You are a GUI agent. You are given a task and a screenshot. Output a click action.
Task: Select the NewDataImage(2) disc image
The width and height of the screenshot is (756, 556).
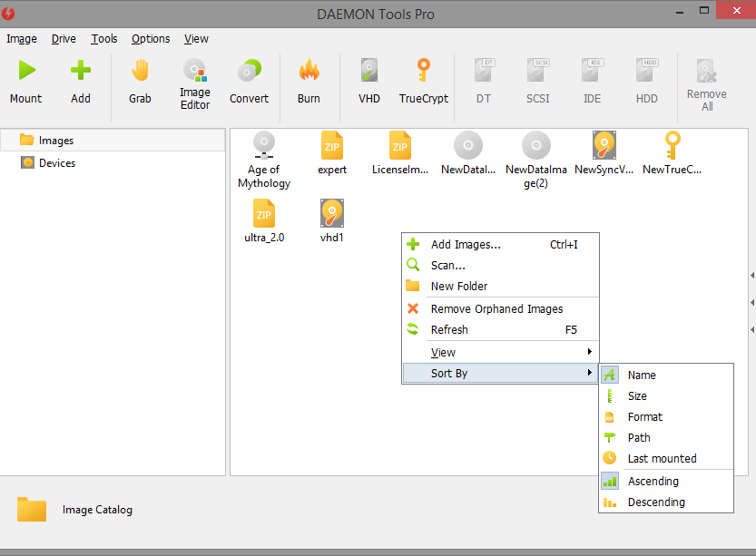click(x=536, y=160)
